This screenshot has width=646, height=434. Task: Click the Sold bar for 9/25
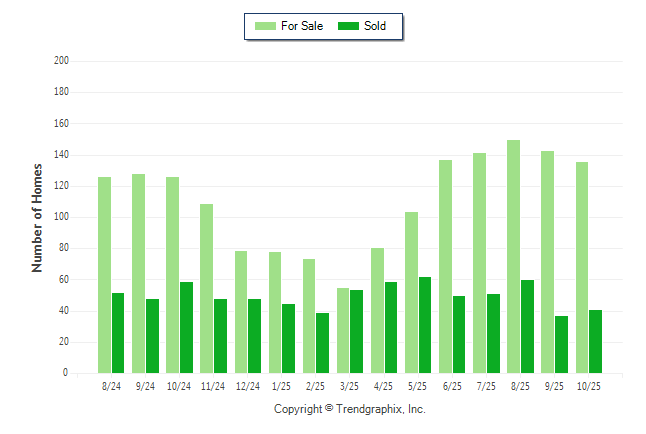click(561, 344)
